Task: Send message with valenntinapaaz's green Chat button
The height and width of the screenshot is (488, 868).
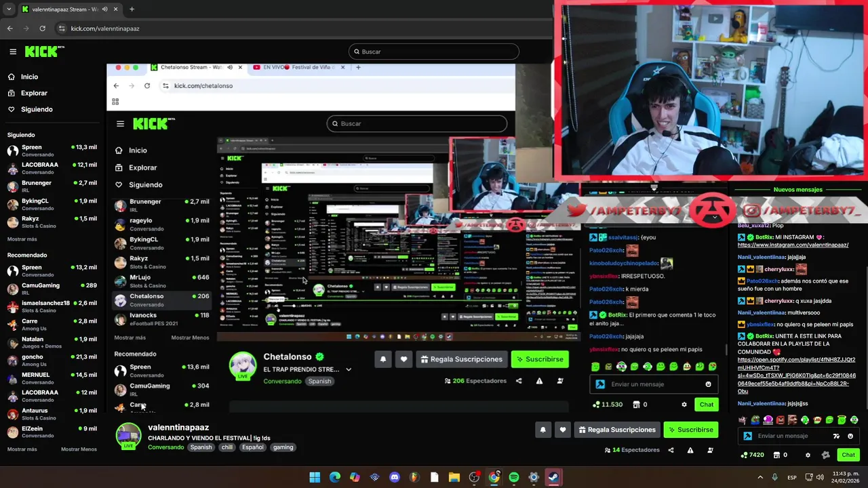Action: pyautogui.click(x=848, y=455)
